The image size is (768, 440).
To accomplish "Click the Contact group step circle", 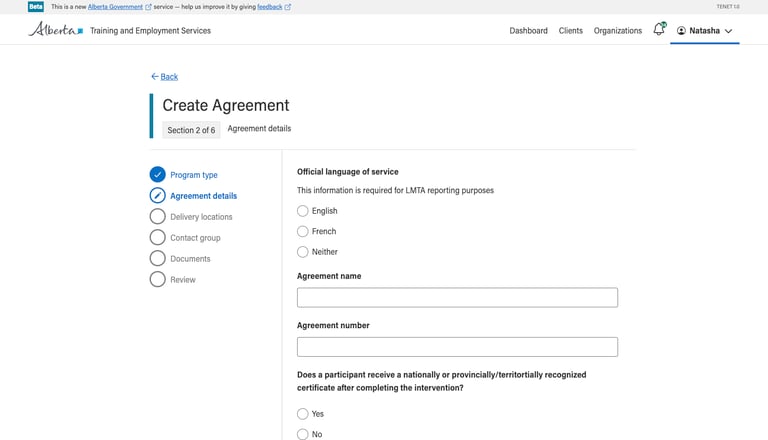I will click(157, 238).
